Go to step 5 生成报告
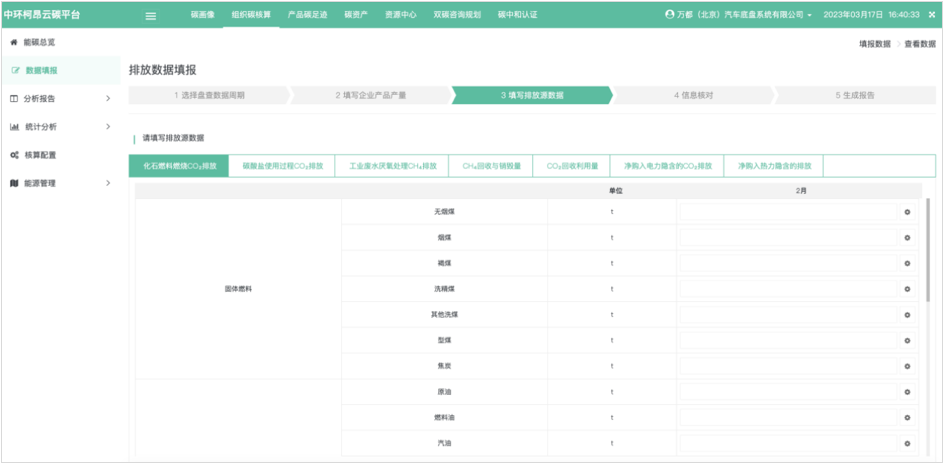Screen dimensions: 944x464 coord(855,95)
